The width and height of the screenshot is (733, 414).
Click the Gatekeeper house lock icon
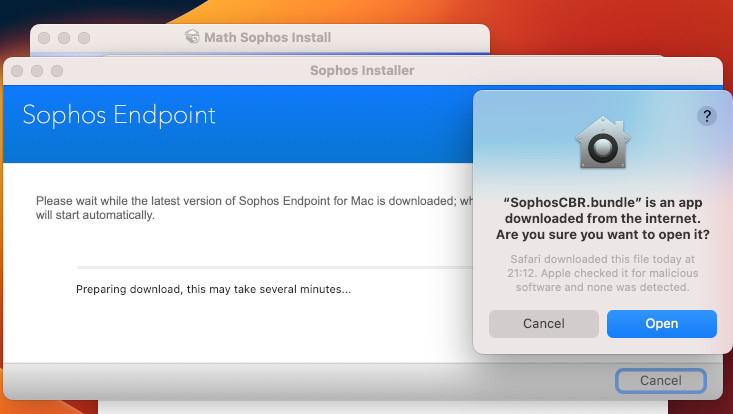pyautogui.click(x=603, y=143)
